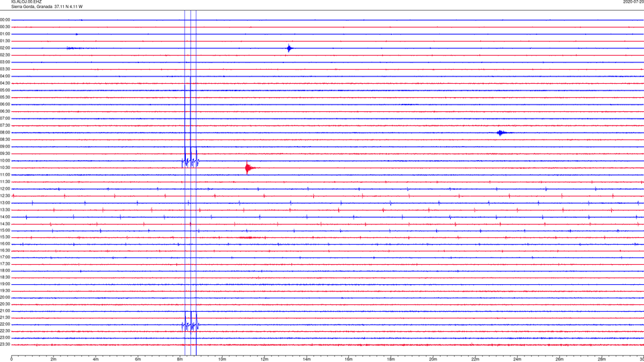Click the 4m tick label on time axis

[96, 359]
